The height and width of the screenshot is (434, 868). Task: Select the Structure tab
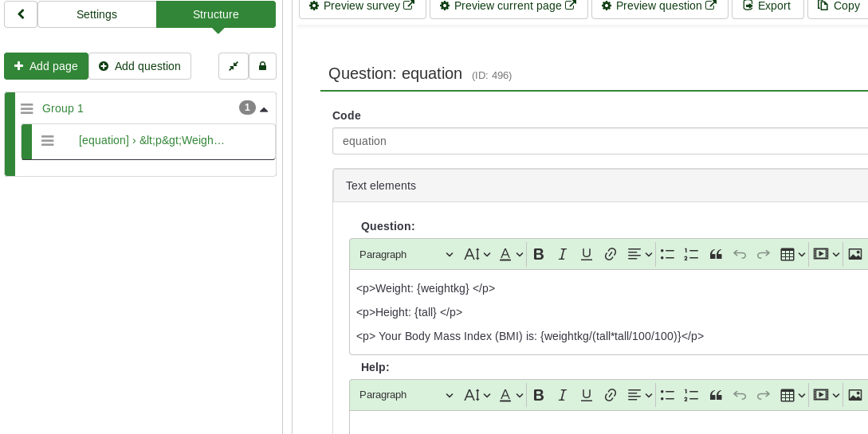point(215,14)
